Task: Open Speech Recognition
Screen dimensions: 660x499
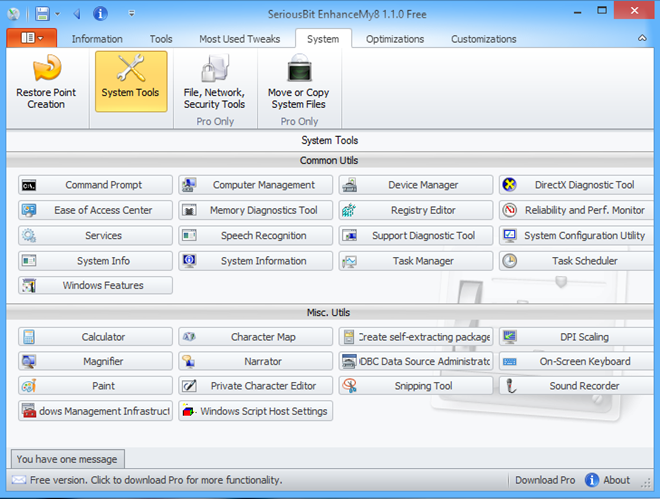Action: (x=255, y=236)
